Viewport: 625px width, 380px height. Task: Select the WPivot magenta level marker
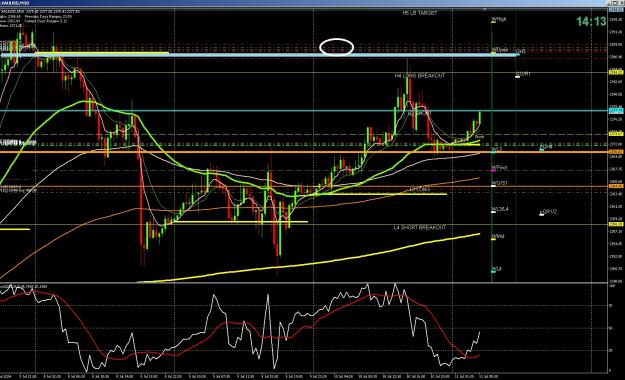click(x=493, y=170)
